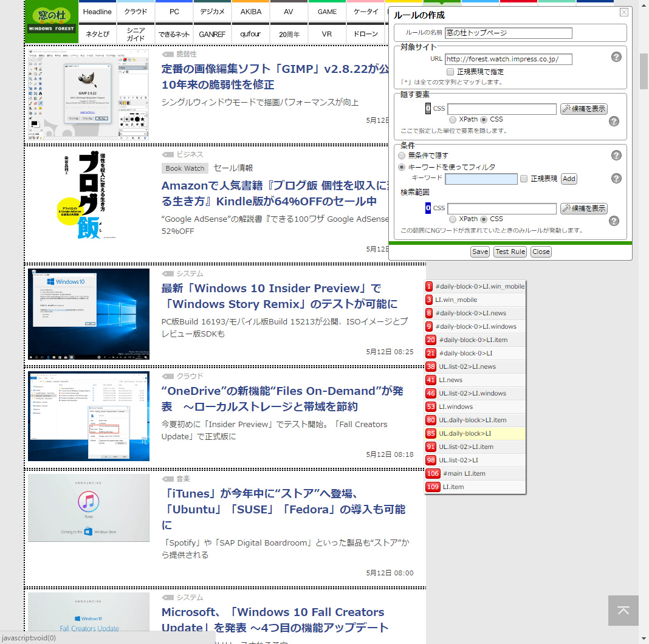649x644 pixels.
Task: Click the help icon next to 無条件で隠す
Action: point(616,155)
